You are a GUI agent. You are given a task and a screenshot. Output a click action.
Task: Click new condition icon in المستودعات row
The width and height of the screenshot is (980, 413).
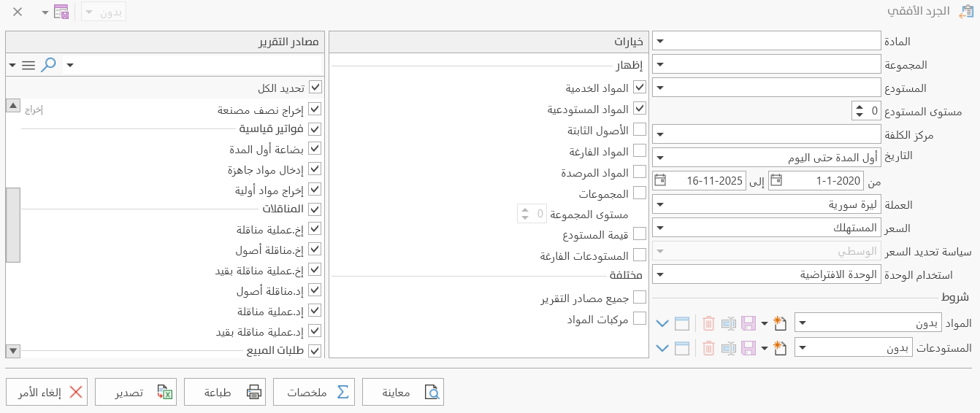779,348
